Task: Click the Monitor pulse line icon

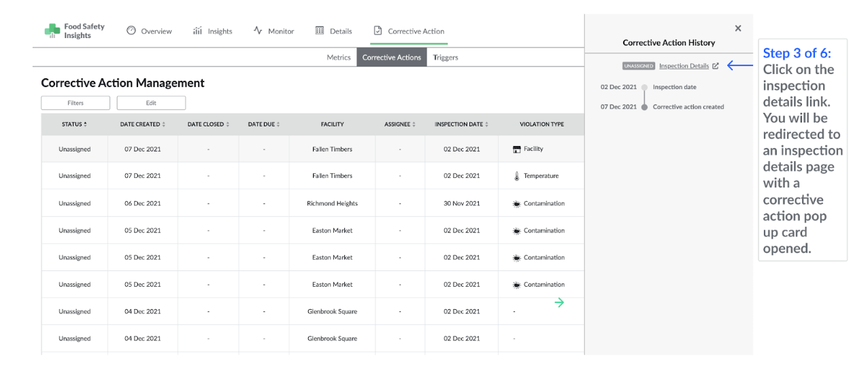Action: coord(258,31)
